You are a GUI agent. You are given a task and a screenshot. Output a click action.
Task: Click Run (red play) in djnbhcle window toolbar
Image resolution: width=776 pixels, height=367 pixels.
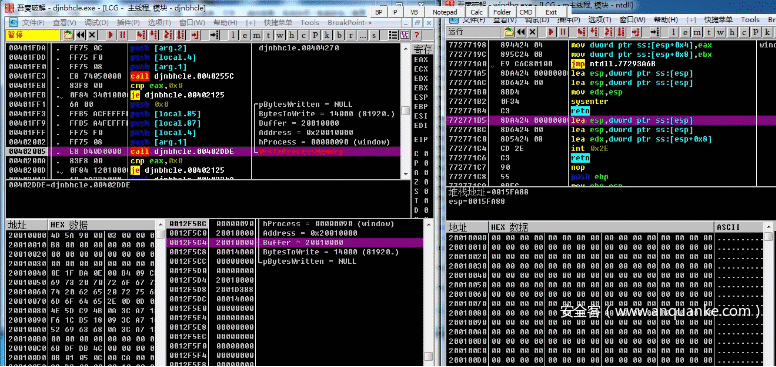pos(110,35)
